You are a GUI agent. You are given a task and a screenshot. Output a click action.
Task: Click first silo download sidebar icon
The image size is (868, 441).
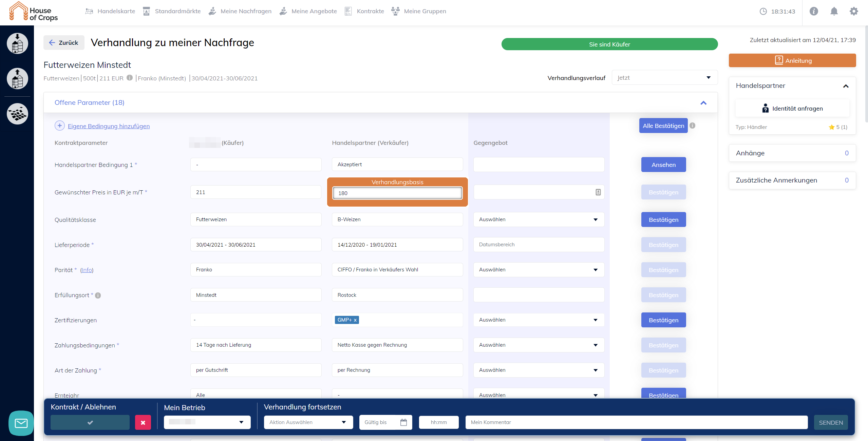pyautogui.click(x=17, y=43)
